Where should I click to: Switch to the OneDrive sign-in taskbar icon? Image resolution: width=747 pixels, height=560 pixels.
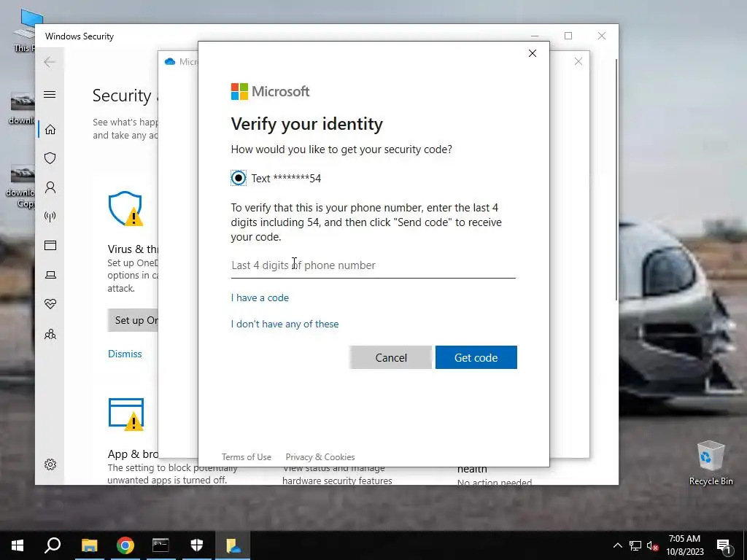point(233,545)
